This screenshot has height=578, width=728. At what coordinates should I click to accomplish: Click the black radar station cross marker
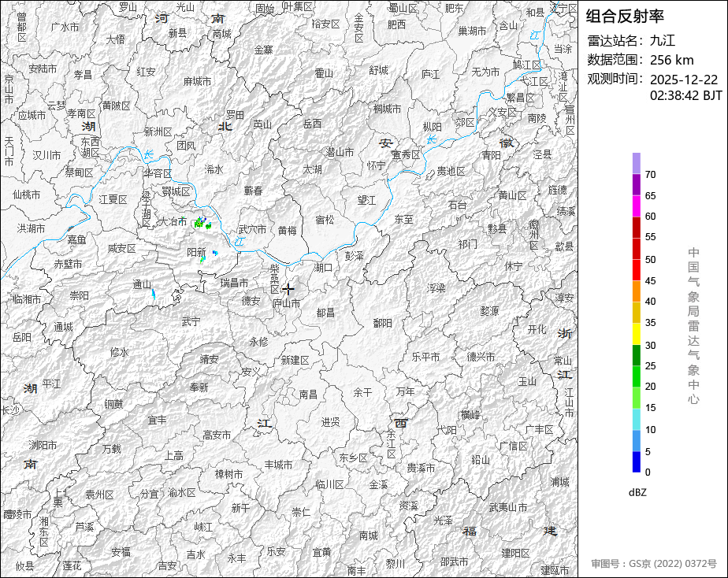[288, 289]
